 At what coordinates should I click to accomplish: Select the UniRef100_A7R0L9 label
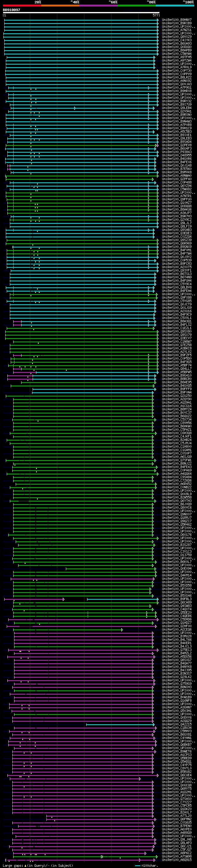tap(177, 67)
